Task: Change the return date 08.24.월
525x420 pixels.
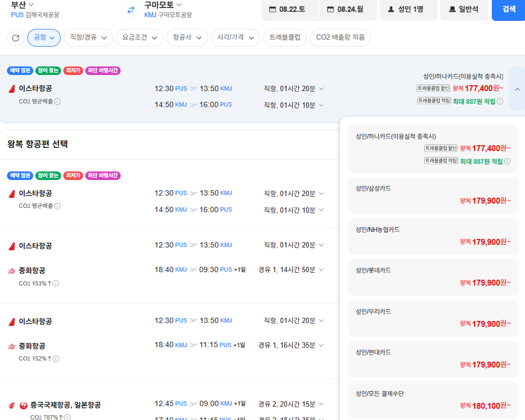Action: [347, 9]
